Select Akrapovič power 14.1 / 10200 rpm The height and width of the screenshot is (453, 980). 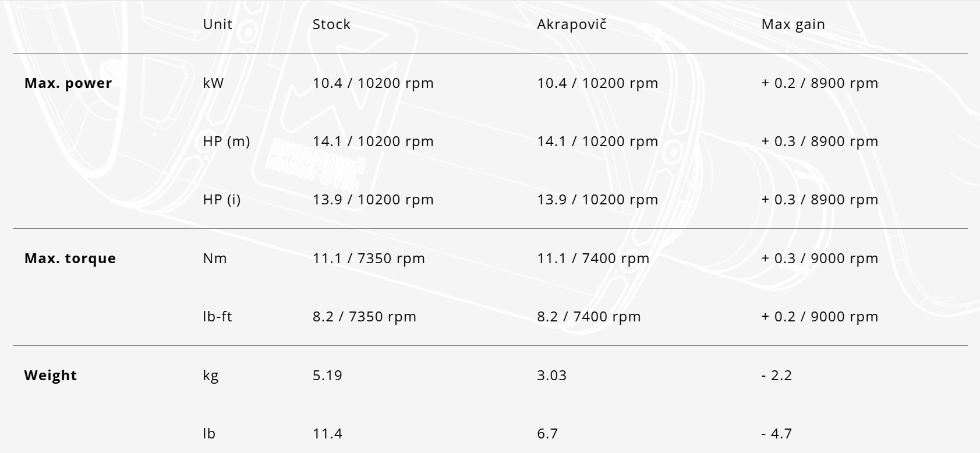pos(597,141)
